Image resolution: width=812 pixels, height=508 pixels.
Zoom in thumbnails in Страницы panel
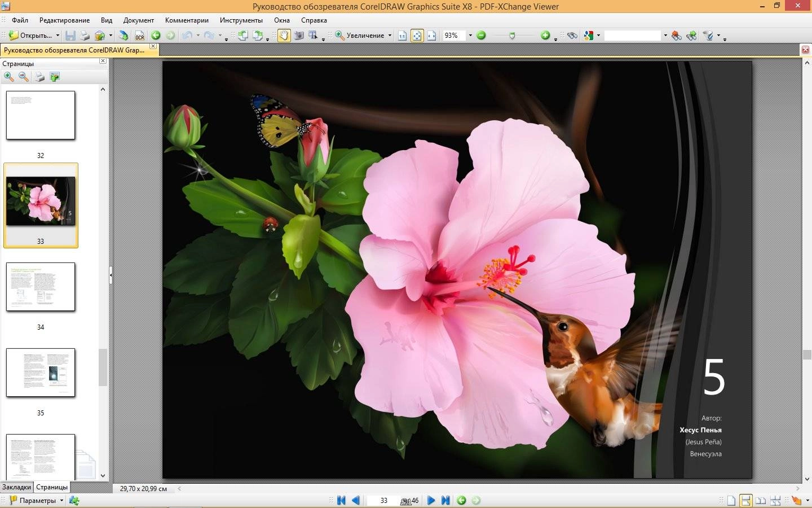pyautogui.click(x=9, y=77)
